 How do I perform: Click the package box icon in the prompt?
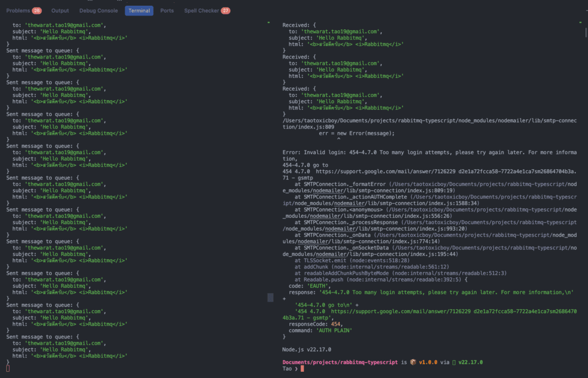[412, 362]
